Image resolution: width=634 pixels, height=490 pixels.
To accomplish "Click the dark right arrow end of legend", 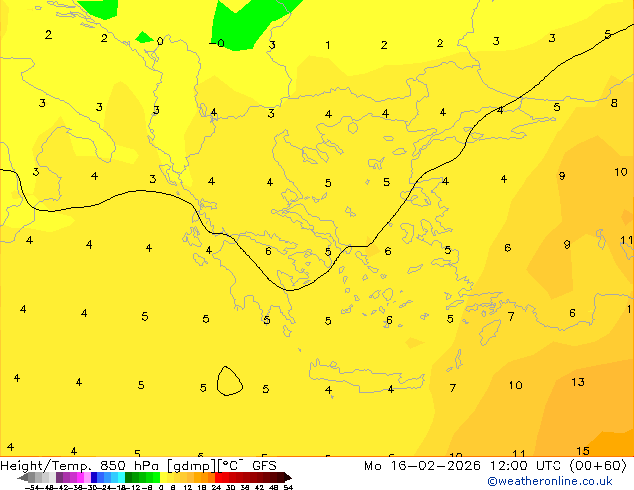I will [x=288, y=477].
